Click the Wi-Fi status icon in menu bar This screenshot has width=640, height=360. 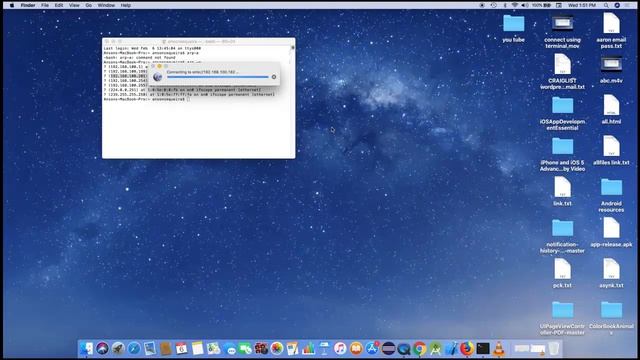pyautogui.click(x=515, y=5)
